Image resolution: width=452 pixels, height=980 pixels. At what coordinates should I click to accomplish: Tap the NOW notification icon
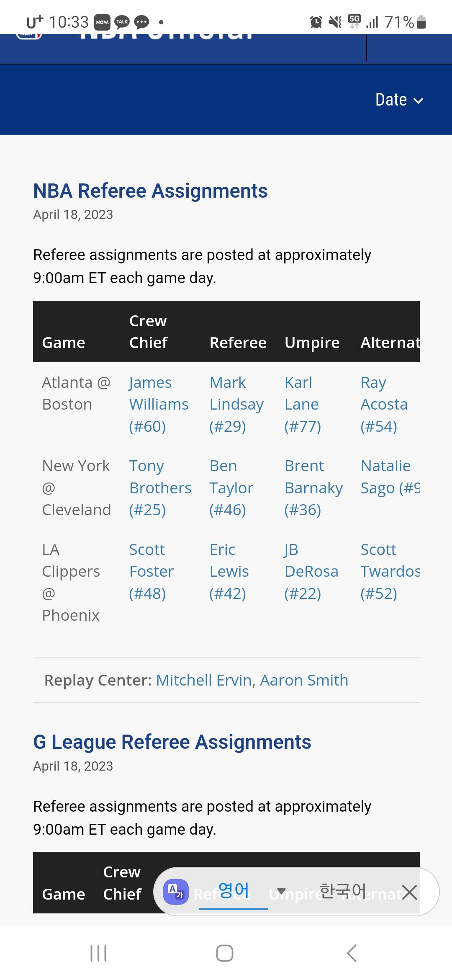[x=102, y=22]
